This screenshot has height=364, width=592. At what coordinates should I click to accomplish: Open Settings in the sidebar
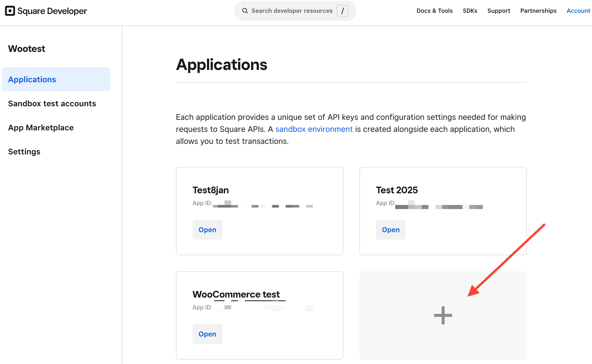click(x=24, y=152)
